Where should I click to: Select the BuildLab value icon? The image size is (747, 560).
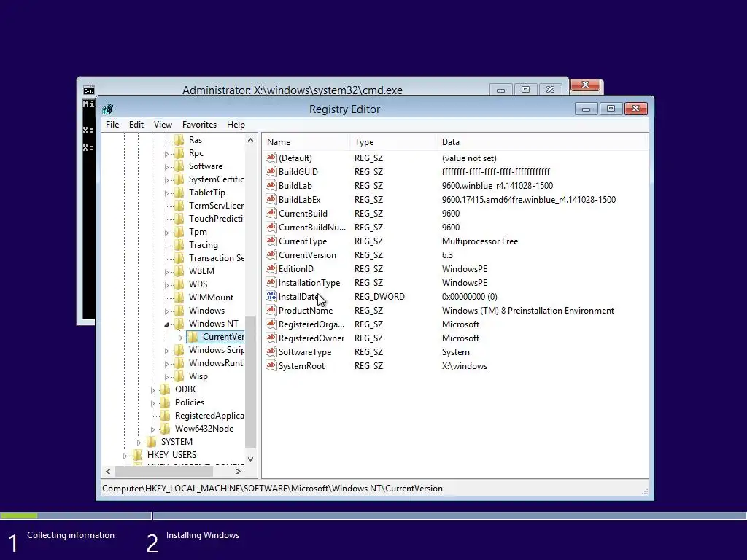(x=271, y=185)
